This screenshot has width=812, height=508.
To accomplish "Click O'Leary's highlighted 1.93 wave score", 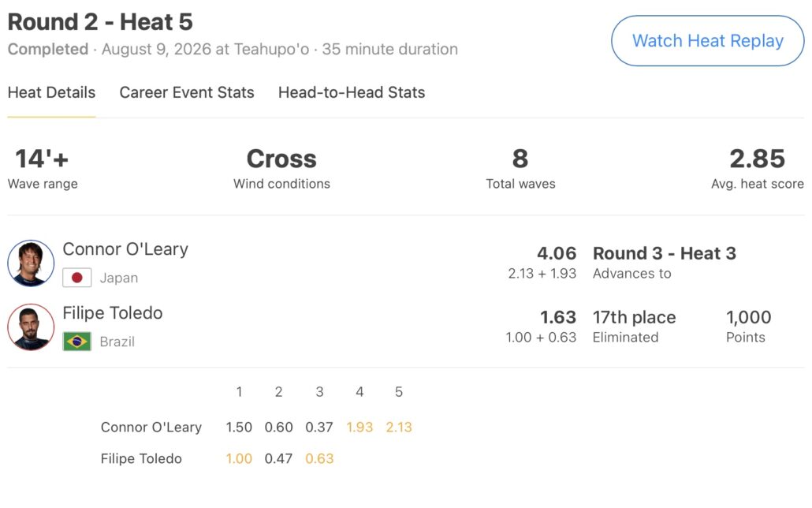I will [x=359, y=427].
